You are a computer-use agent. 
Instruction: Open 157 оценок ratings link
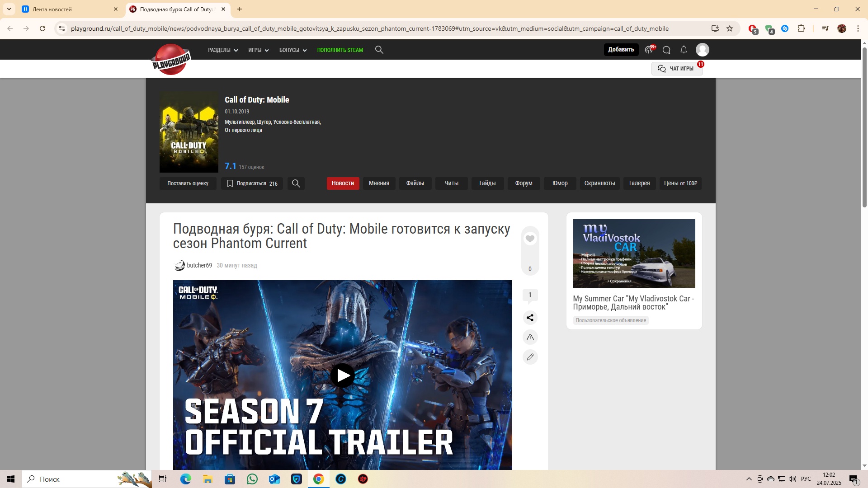[251, 167]
